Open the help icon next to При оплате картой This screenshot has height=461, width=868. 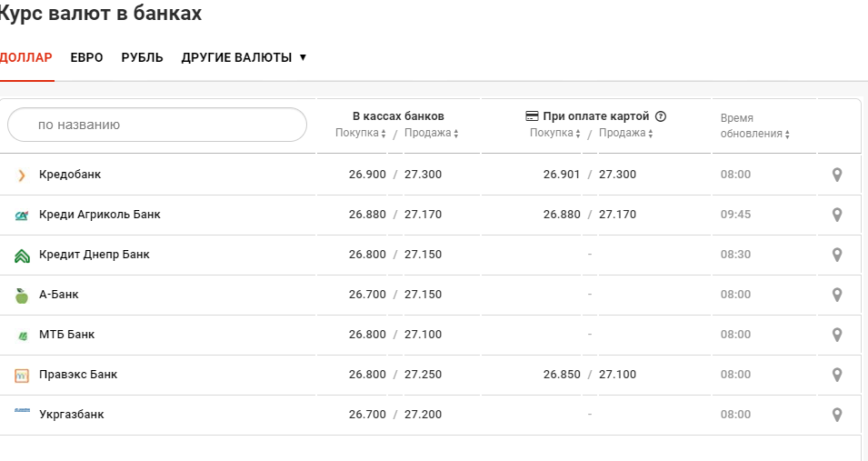coord(661,116)
